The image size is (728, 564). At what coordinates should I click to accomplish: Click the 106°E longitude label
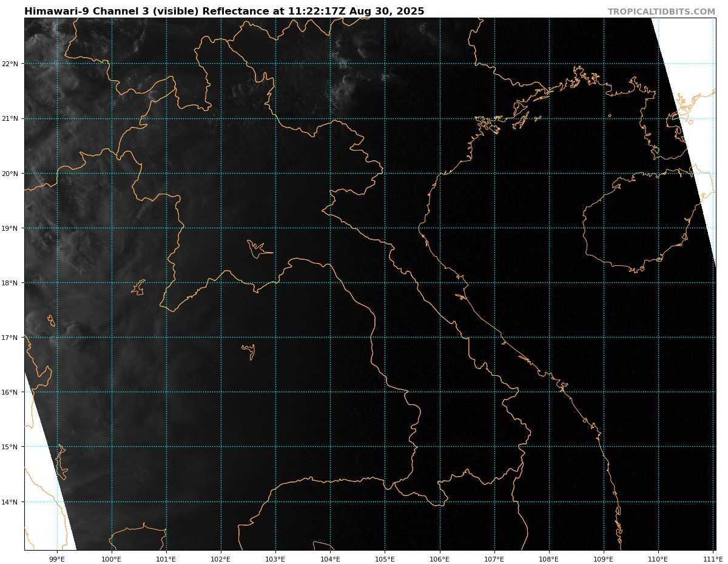click(439, 559)
